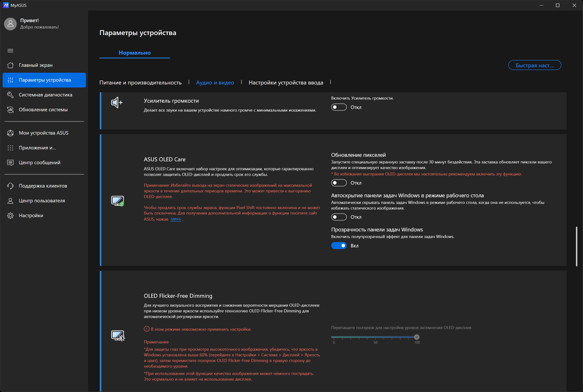Turn on Обновление пикселей toggle
The image size is (583, 392).
click(x=339, y=183)
